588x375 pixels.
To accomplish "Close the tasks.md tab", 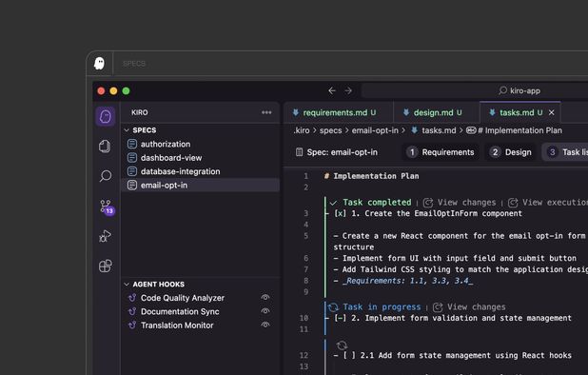I will (551, 112).
